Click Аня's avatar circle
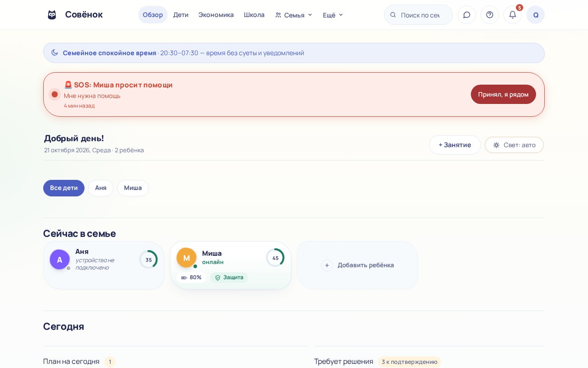The height and width of the screenshot is (368, 588). (60, 259)
